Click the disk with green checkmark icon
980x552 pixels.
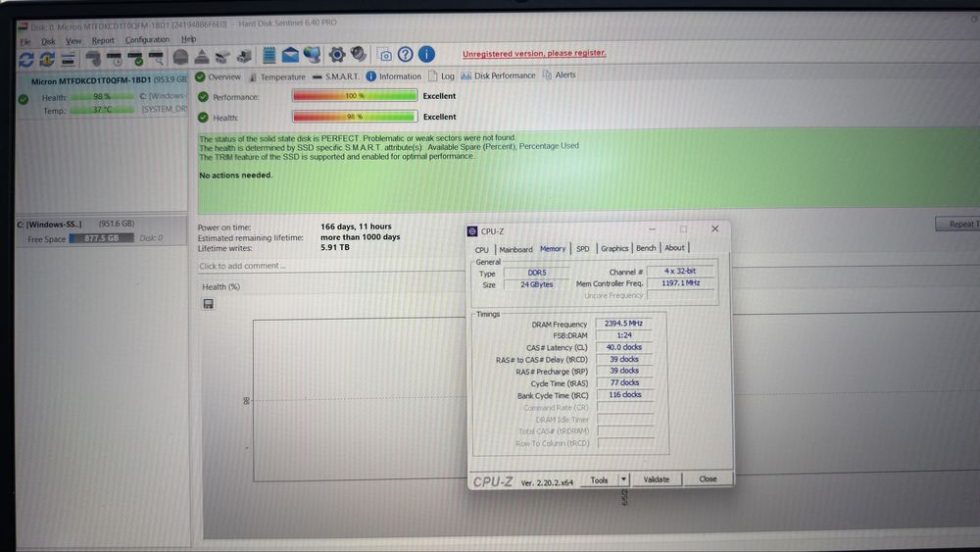point(135,59)
